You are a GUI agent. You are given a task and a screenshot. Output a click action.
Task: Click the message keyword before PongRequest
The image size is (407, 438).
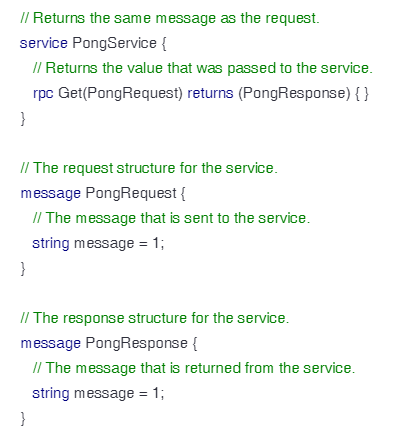[x=51, y=194]
